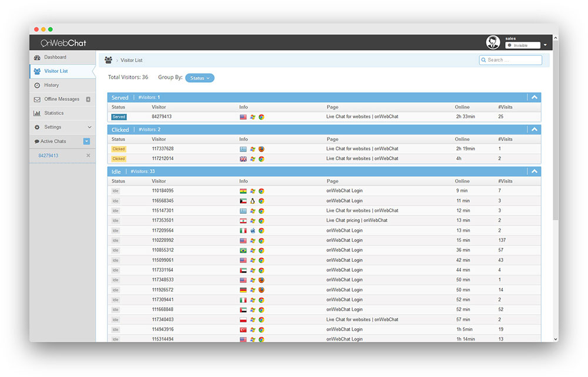Select visitor 84279413 in Served list
The width and height of the screenshot is (588, 377).
click(162, 117)
